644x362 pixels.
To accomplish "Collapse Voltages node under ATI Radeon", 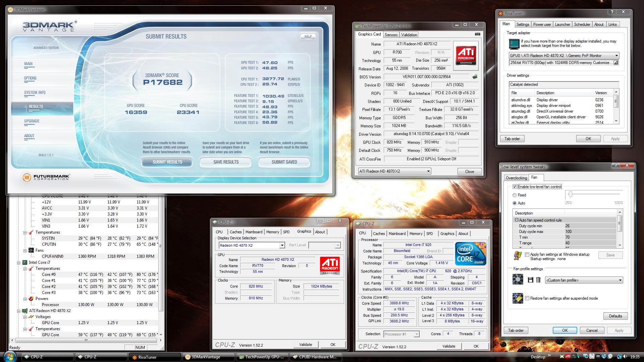I will 25,317.
